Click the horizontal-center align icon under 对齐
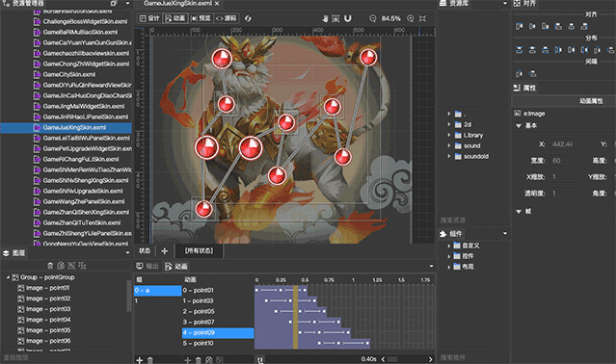This screenshot has width=616, height=364. point(532,26)
